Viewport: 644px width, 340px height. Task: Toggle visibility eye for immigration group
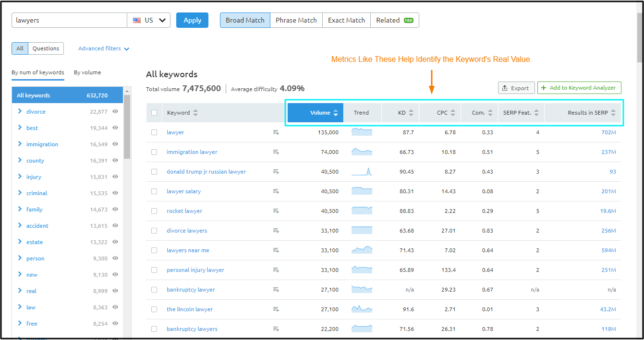[115, 144]
